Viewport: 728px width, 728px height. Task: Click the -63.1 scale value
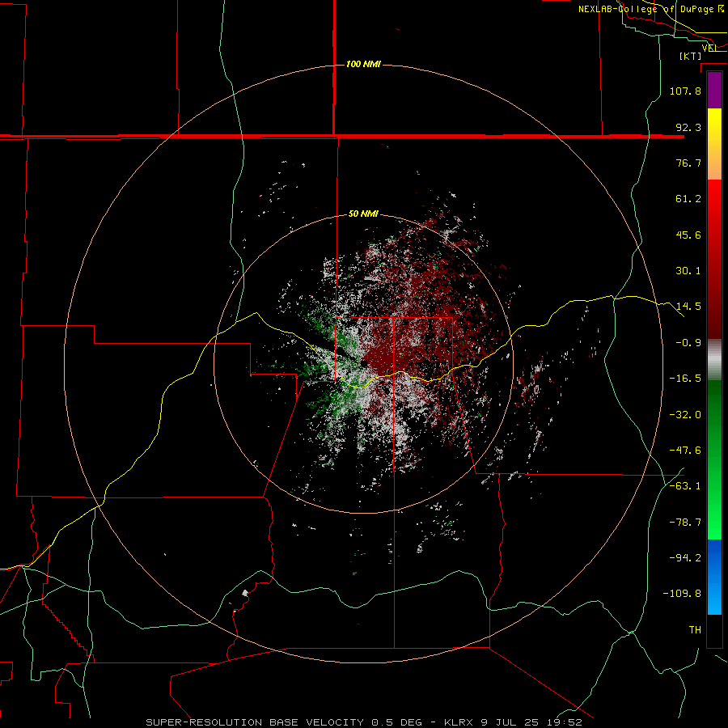[685, 486]
